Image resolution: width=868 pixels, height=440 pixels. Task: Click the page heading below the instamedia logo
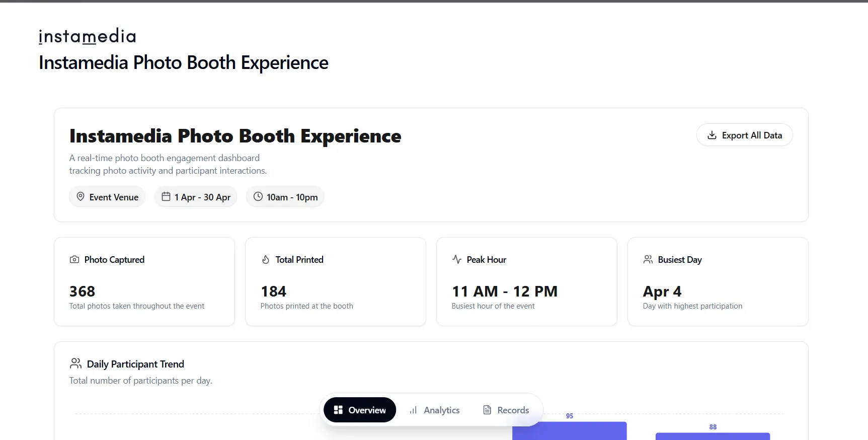pos(184,63)
